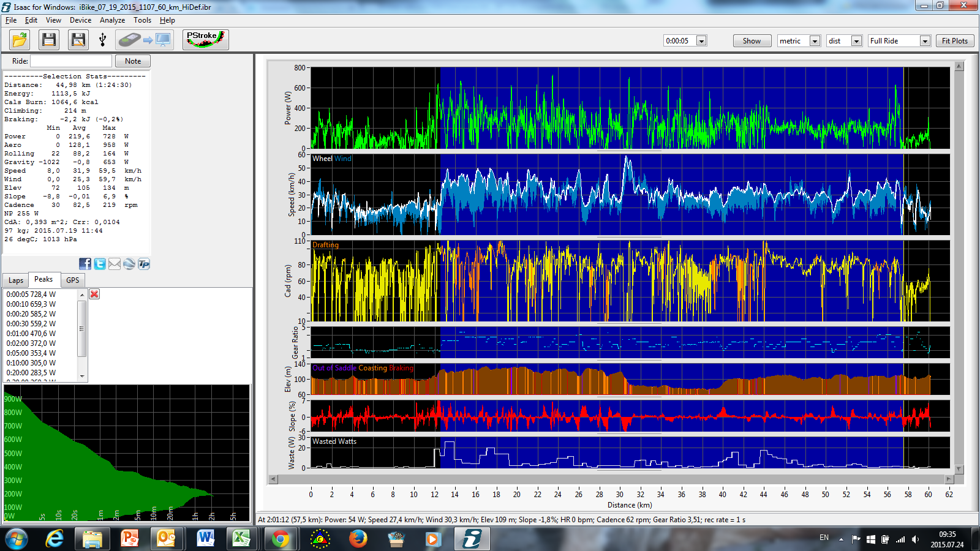Show hidden system tray icons
The image size is (980, 551).
tap(841, 539)
